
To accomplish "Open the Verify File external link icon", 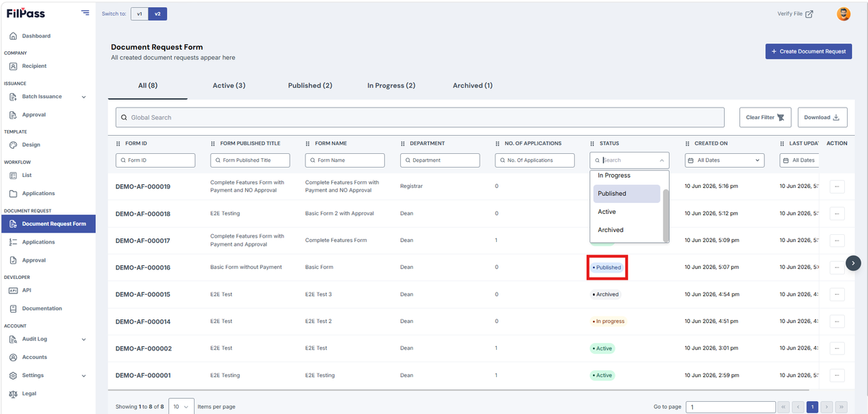I will click(809, 14).
